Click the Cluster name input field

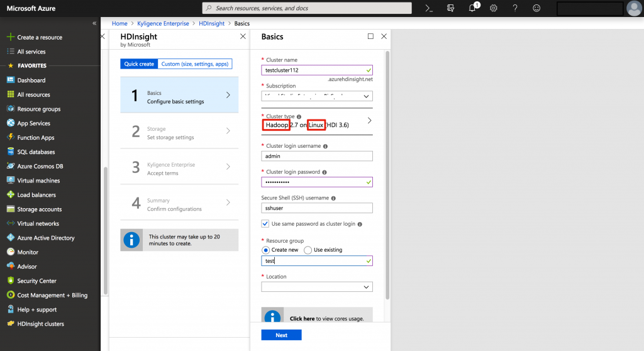pyautogui.click(x=317, y=70)
